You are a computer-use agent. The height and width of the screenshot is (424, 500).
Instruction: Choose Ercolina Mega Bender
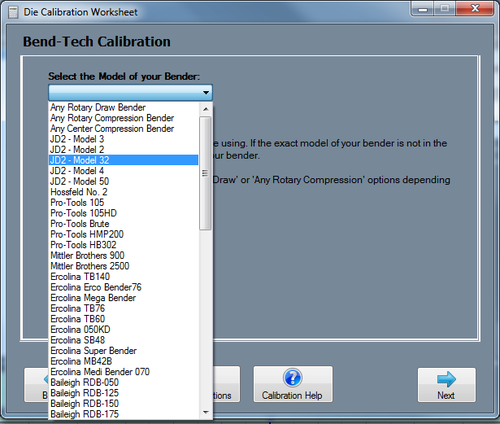(x=123, y=298)
